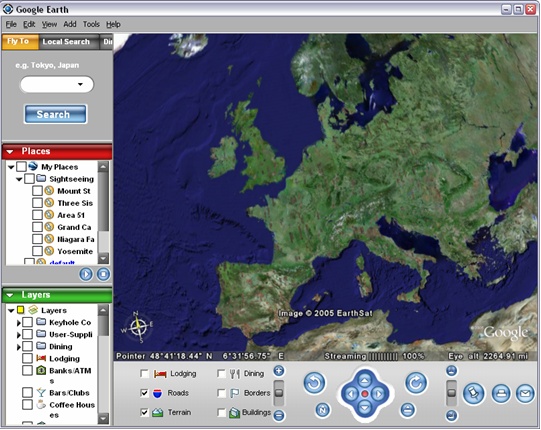Click the print button

point(501,393)
